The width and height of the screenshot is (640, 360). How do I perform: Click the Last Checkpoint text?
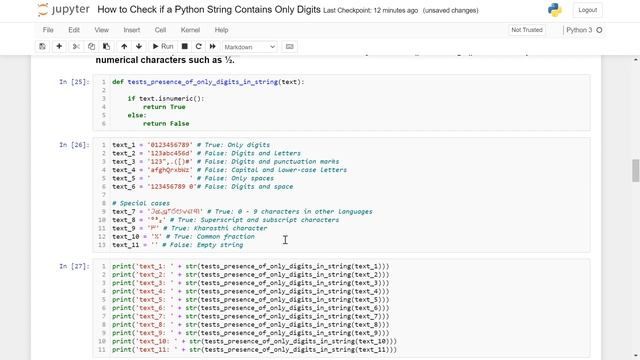[371, 11]
